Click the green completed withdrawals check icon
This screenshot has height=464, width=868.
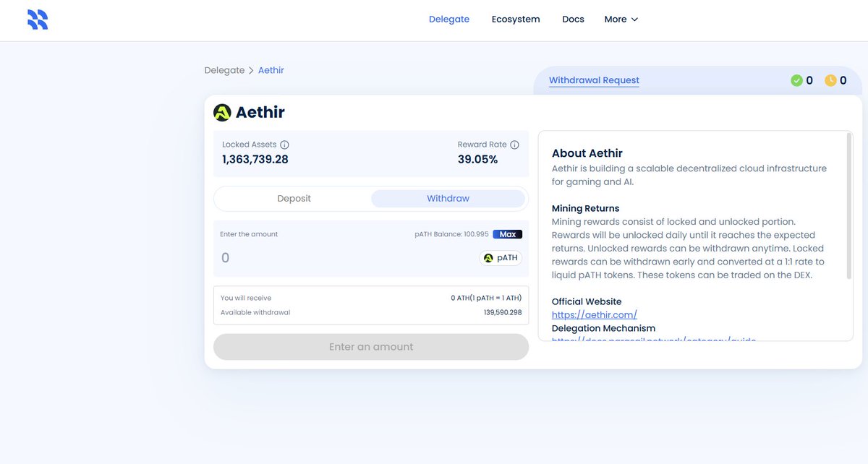click(796, 81)
